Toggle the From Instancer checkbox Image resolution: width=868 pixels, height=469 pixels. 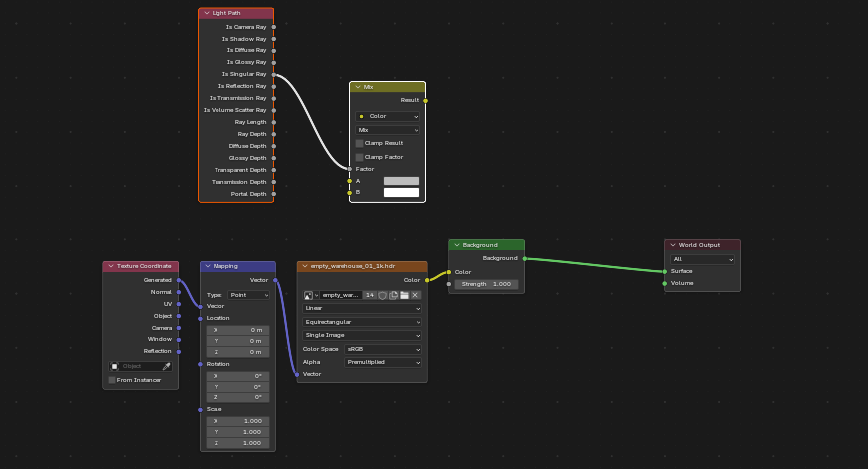[112, 380]
